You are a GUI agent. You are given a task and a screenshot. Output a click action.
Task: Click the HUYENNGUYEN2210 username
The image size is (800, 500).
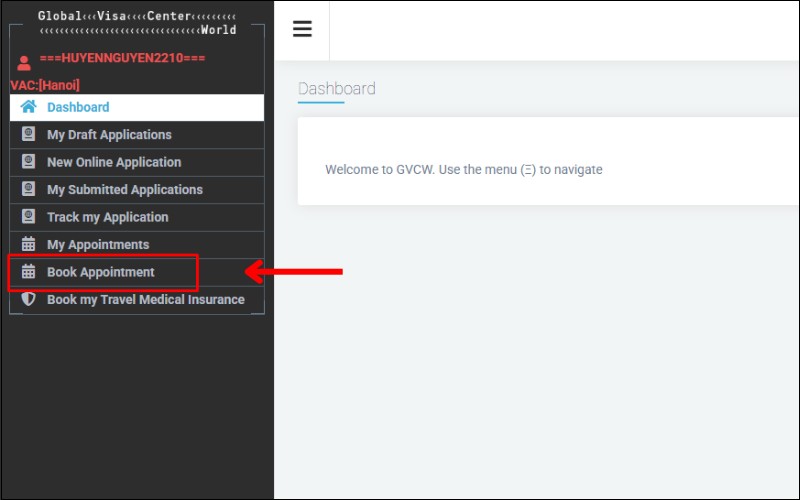click(x=122, y=58)
